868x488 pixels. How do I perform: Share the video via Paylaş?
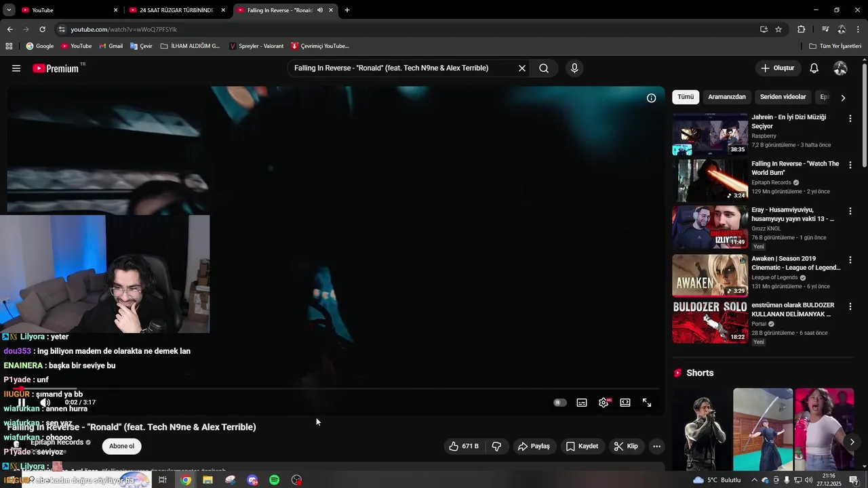click(x=534, y=447)
